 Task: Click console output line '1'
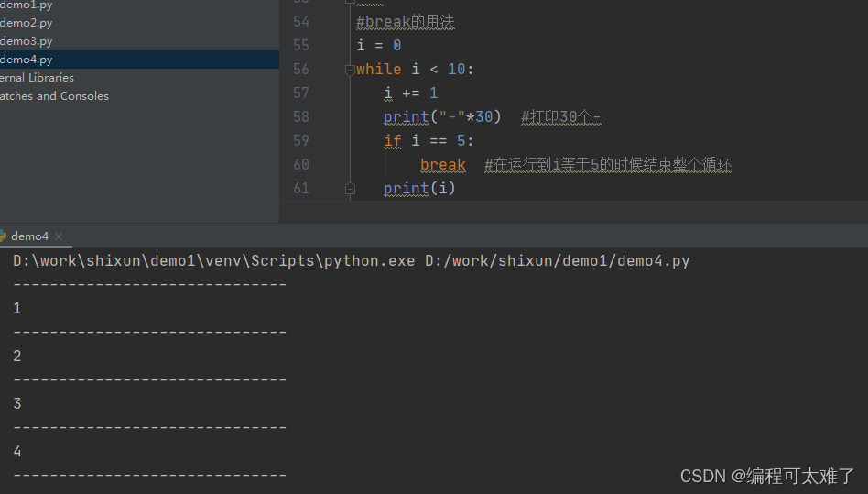(x=17, y=309)
